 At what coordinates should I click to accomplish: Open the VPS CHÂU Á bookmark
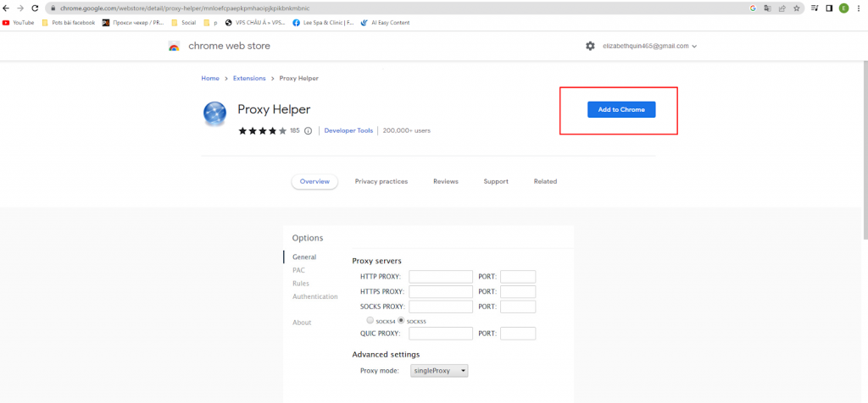pyautogui.click(x=255, y=23)
